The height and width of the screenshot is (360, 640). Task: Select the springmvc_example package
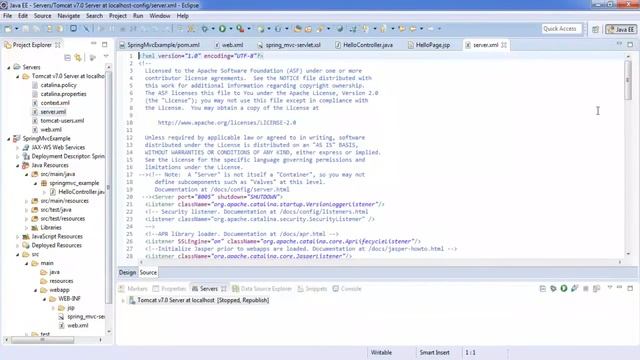(x=74, y=183)
